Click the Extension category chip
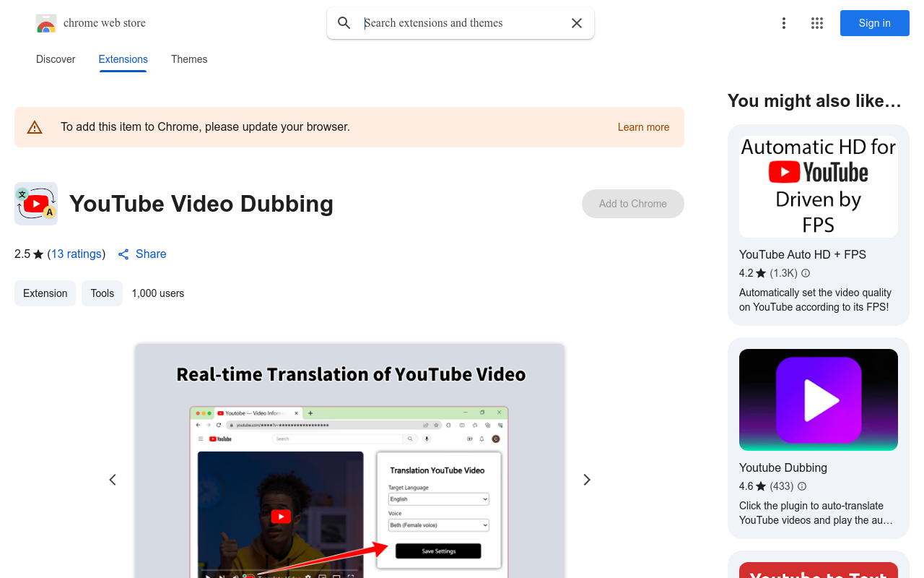Screen dimensions: 924x578 45,293
